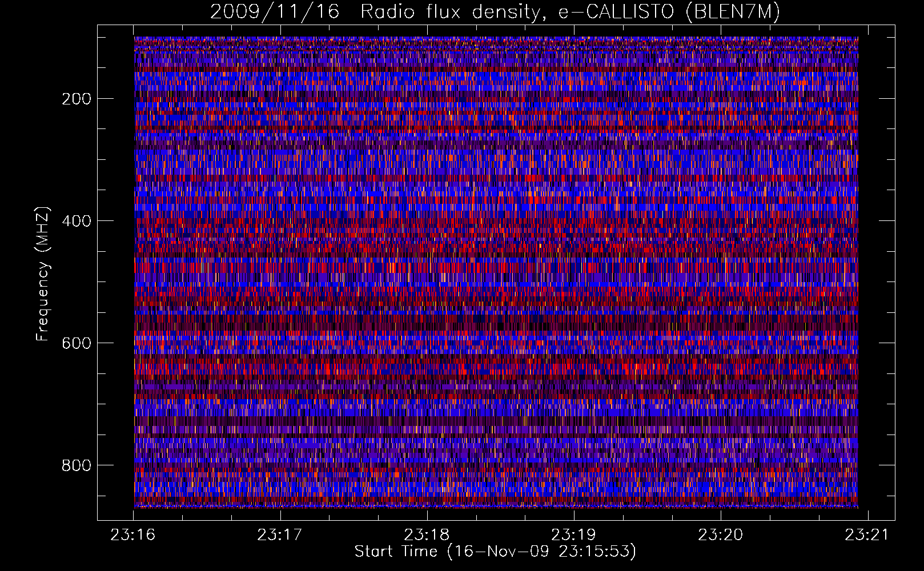
Task: Click the 600 frequency tick label
Action: 77,343
